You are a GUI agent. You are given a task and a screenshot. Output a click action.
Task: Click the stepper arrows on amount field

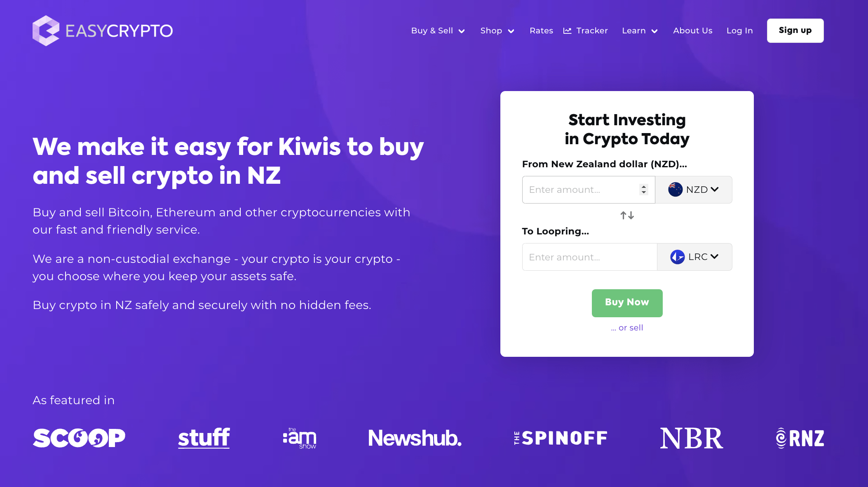[x=644, y=190]
